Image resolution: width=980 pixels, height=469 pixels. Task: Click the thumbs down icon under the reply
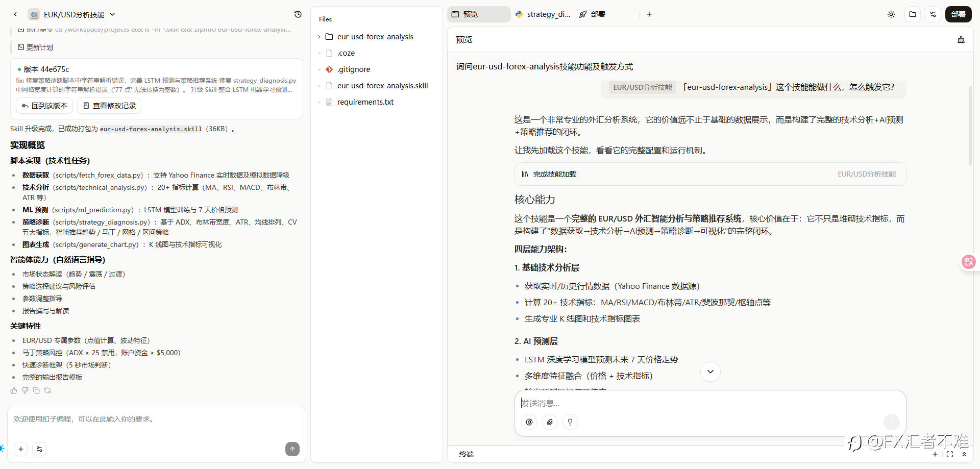(x=25, y=390)
